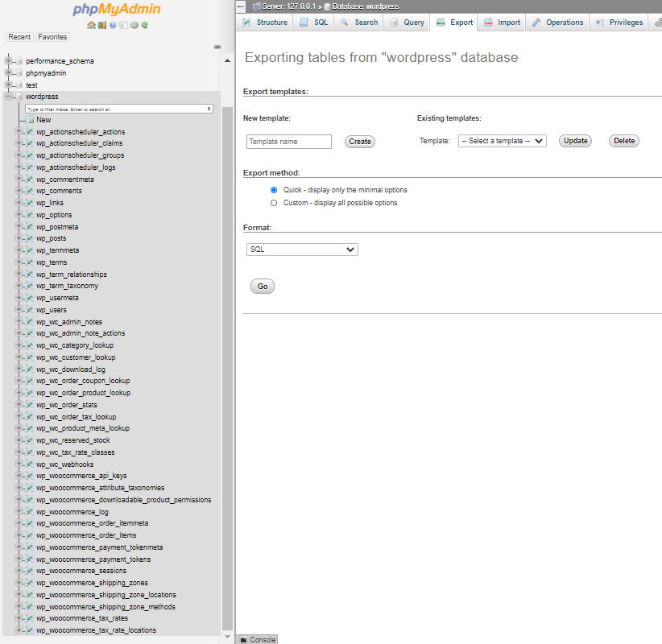Select the Quick export method radio
Viewport: 662px width, 644px height.
point(274,190)
